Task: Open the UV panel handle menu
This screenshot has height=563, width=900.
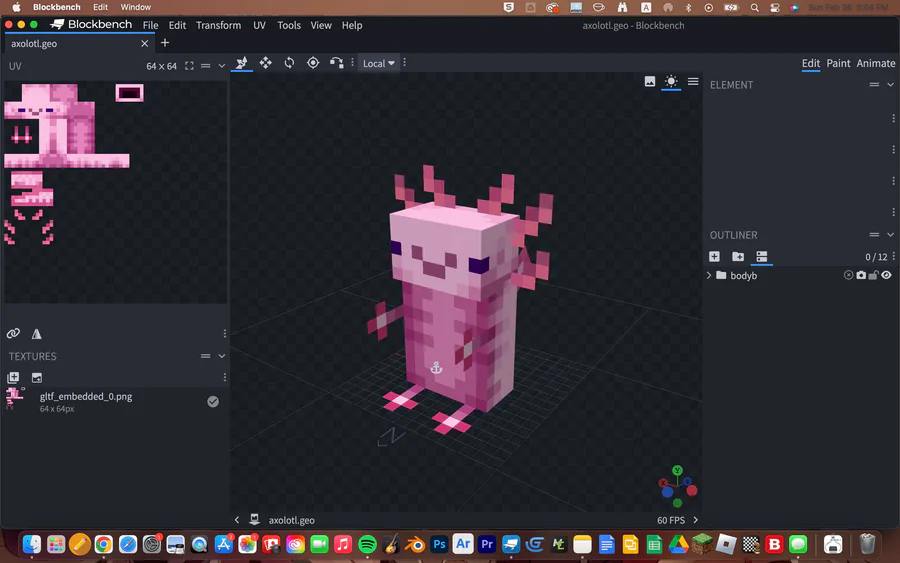Action: click(205, 66)
